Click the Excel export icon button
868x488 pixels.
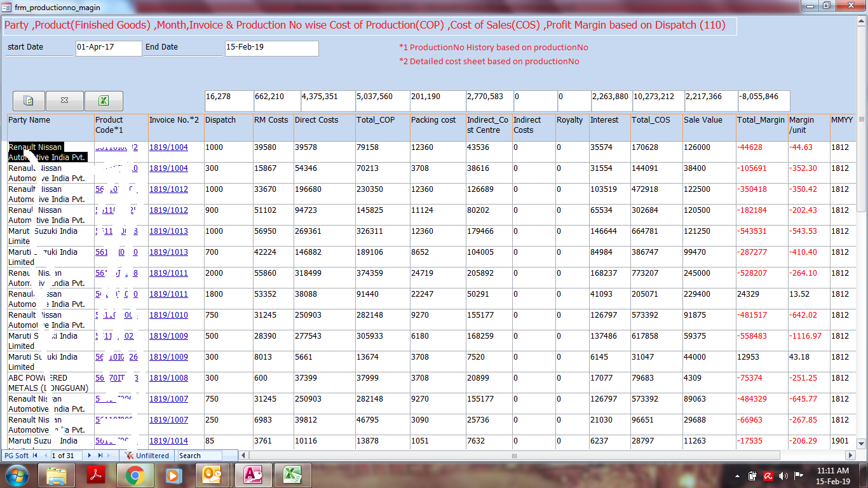point(104,100)
